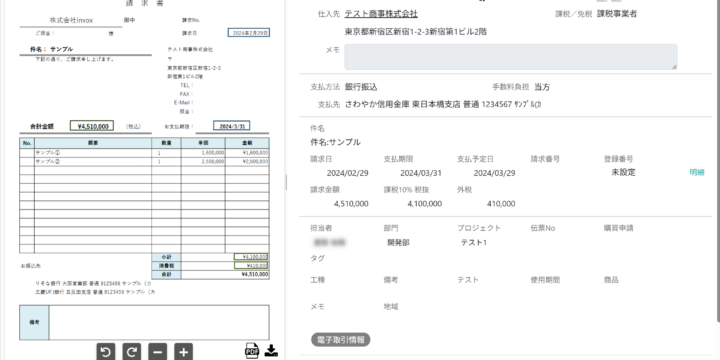Open the 明細 details link
The height and width of the screenshot is (360, 720).
(x=697, y=173)
